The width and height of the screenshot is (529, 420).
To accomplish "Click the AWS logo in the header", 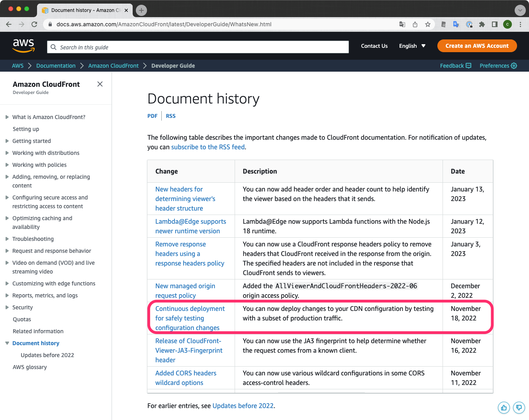I will point(24,46).
